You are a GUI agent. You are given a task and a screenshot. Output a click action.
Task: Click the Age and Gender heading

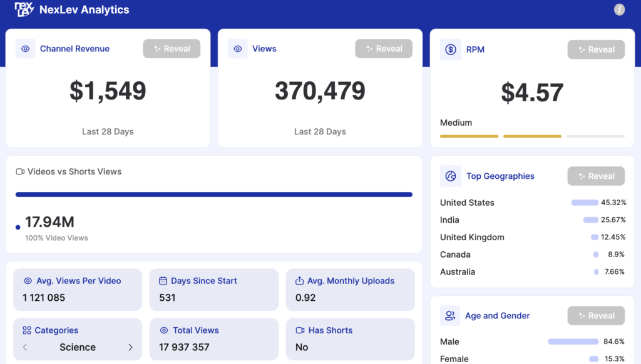click(498, 316)
